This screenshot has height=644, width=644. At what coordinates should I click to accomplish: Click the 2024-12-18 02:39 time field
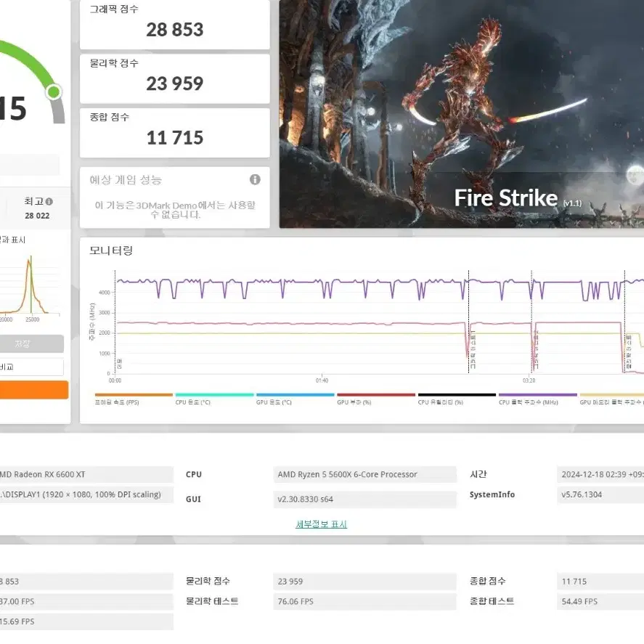(600, 474)
